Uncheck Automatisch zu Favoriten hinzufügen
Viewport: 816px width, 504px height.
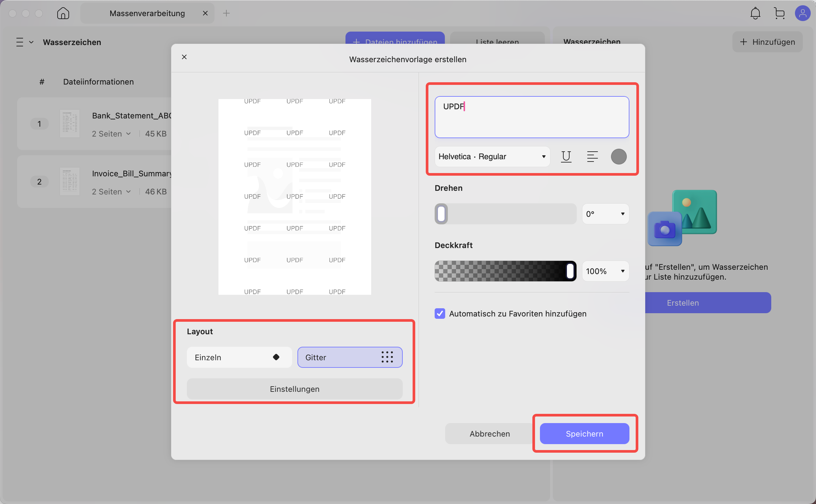tap(440, 314)
